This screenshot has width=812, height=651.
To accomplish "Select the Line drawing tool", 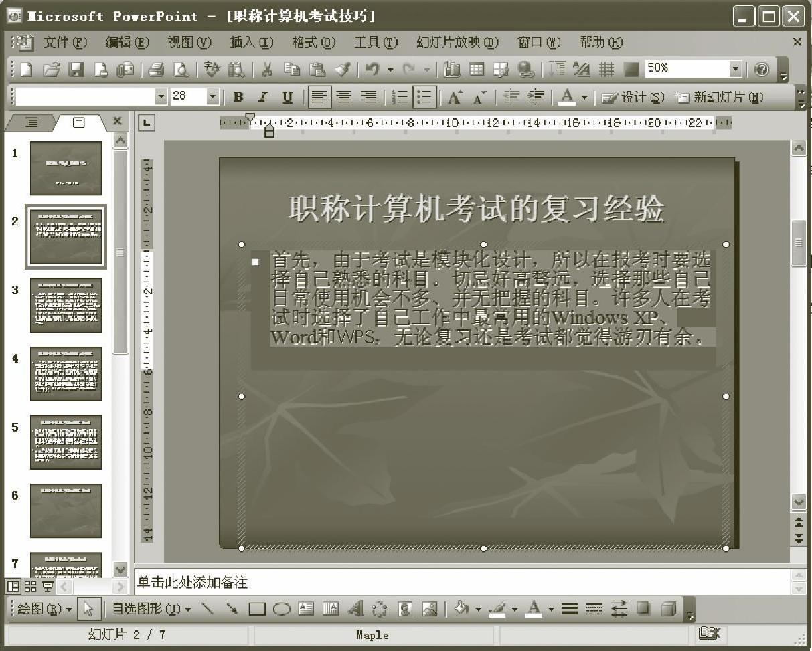I will coord(208,609).
